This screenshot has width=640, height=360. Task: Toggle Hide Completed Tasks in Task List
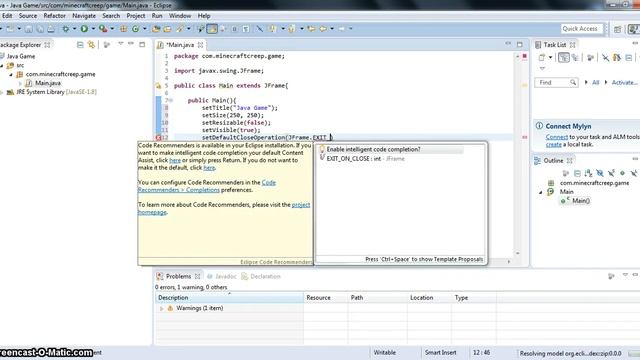click(605, 58)
